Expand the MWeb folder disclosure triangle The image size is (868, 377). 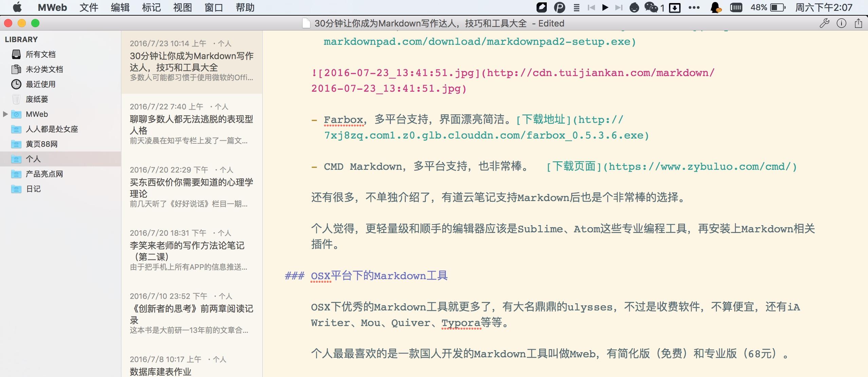5,114
